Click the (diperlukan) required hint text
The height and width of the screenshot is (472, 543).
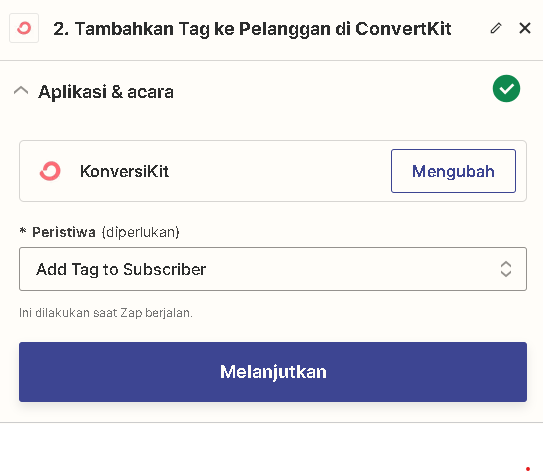pyautogui.click(x=141, y=232)
